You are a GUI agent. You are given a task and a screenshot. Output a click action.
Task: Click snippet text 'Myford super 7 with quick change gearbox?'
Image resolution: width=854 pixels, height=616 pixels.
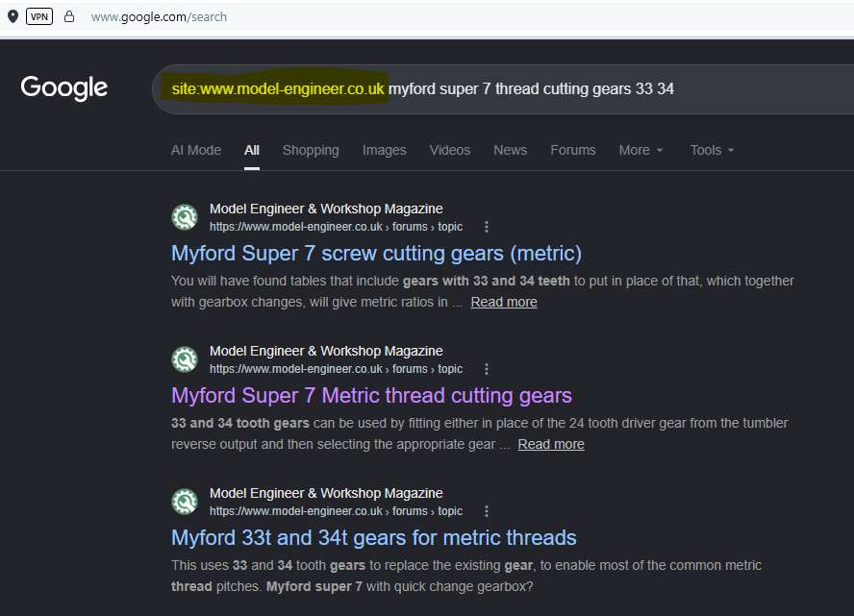point(399,586)
